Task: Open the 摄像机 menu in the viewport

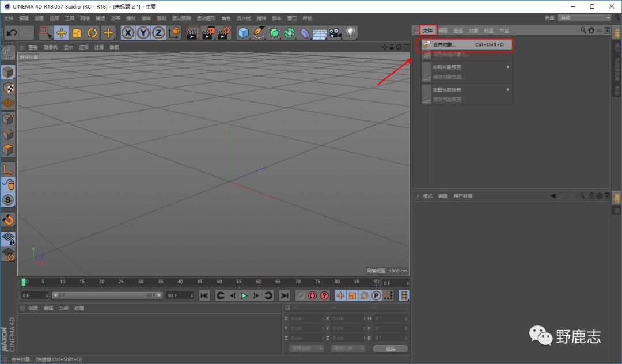Action: (50, 47)
